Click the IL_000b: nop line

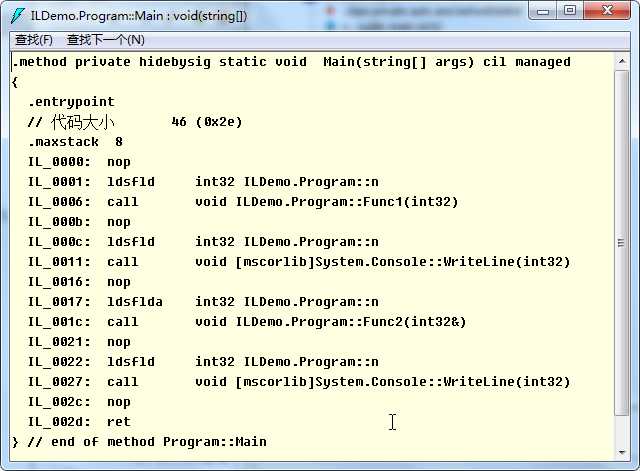(x=79, y=222)
